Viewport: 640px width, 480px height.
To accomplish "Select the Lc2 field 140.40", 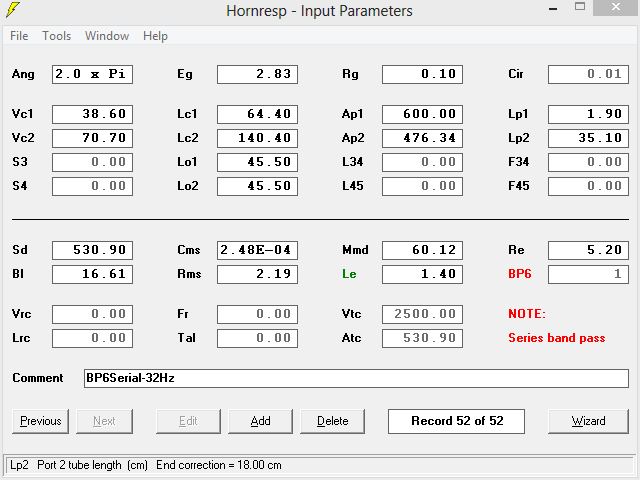I will pyautogui.click(x=258, y=138).
